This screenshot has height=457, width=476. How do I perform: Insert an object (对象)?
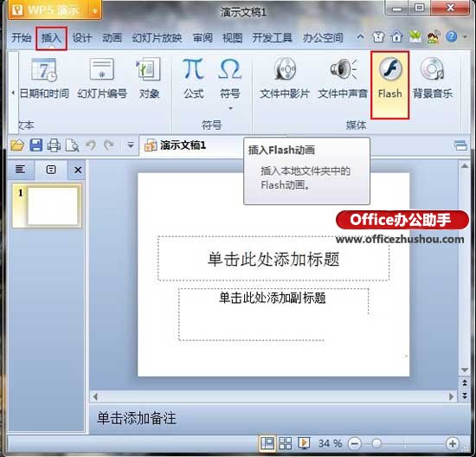(x=149, y=79)
